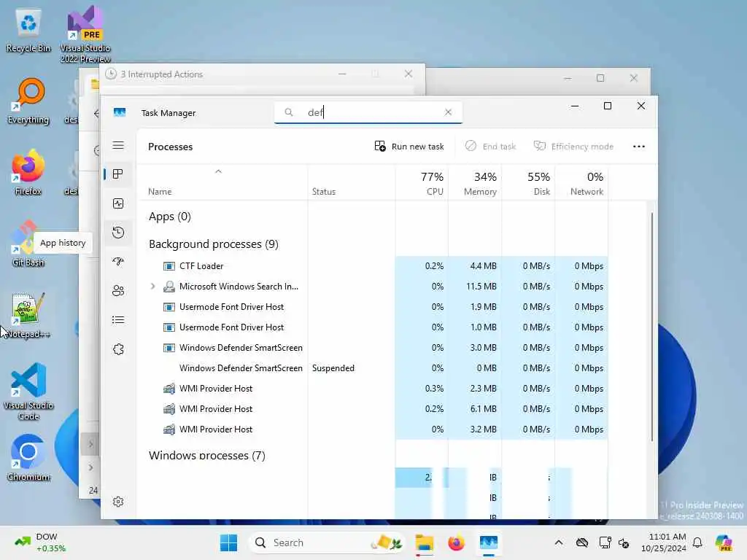747x560 pixels.
Task: Click Run new task
Action: point(409,147)
